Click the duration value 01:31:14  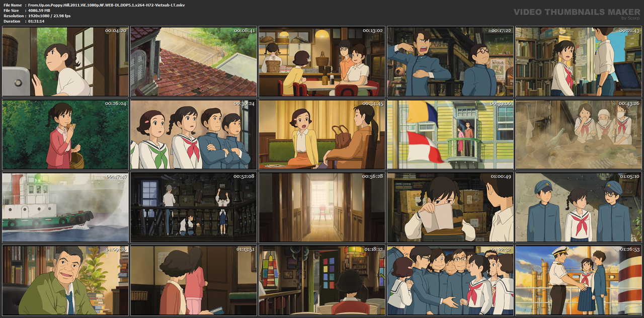tap(36, 21)
